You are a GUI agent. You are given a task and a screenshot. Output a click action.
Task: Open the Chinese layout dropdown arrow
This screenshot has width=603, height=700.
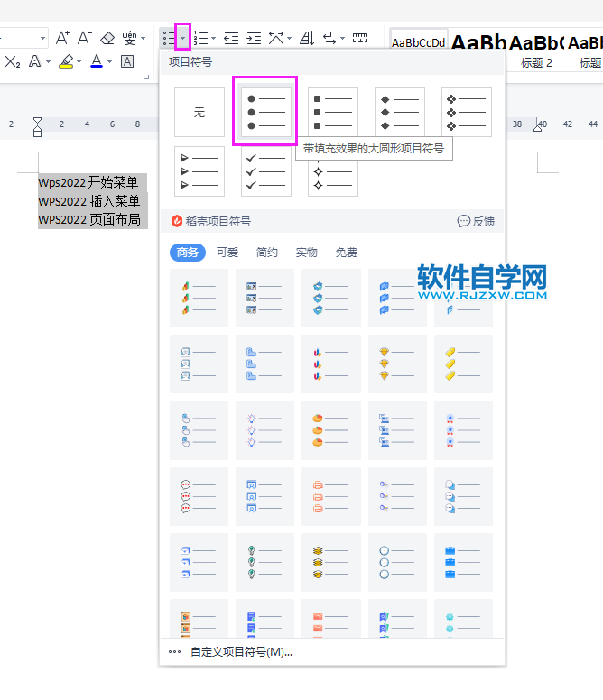[289, 39]
